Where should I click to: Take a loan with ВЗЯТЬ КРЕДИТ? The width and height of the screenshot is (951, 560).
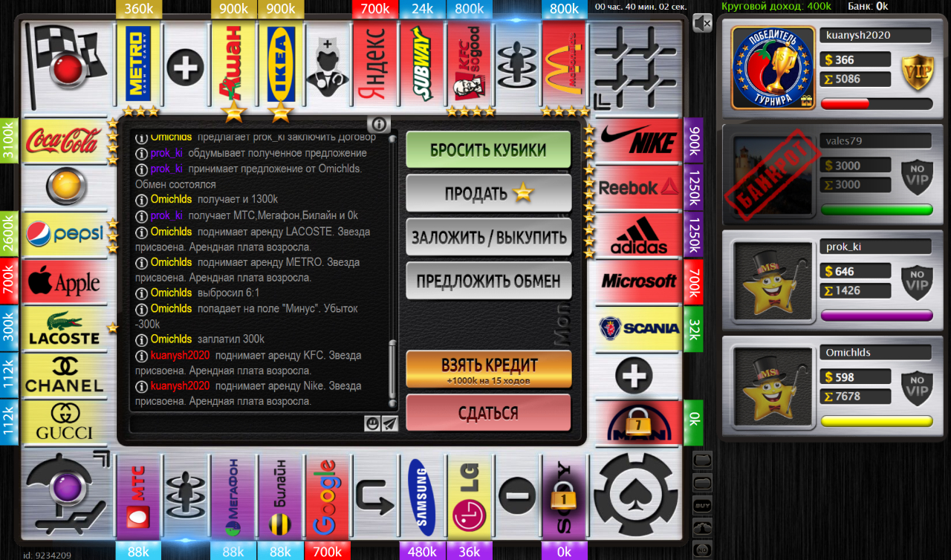point(488,369)
